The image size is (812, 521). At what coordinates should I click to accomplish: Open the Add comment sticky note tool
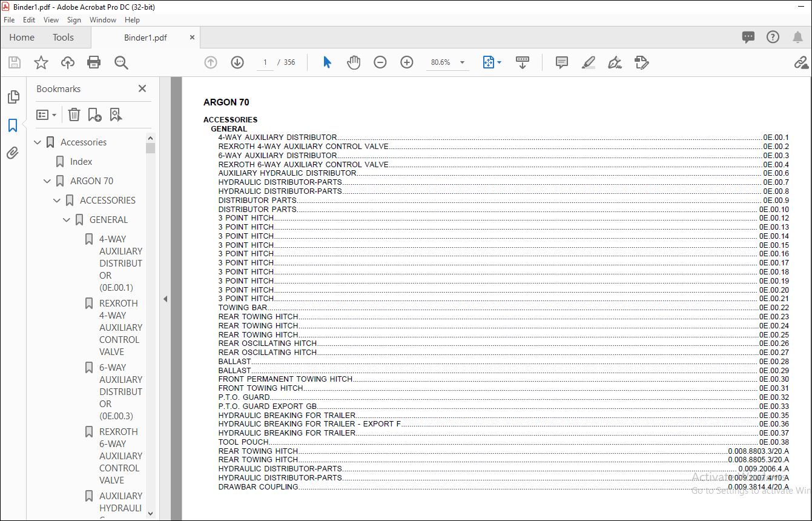562,62
